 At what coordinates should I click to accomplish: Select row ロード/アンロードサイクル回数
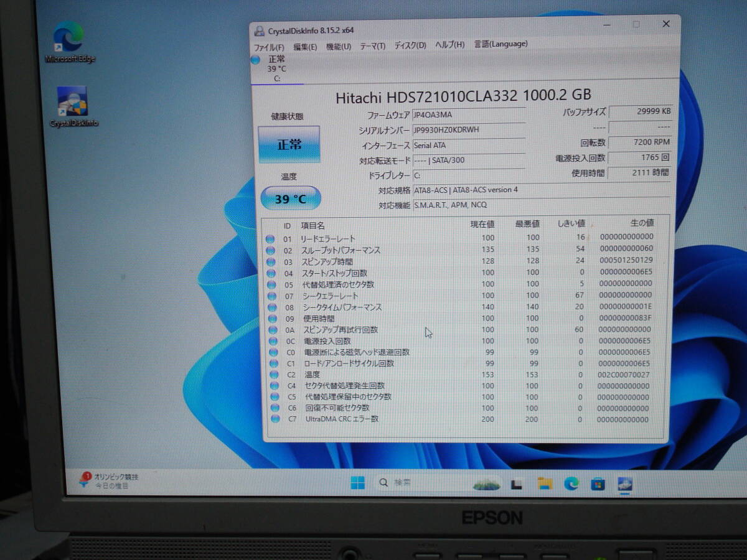pyautogui.click(x=465, y=363)
